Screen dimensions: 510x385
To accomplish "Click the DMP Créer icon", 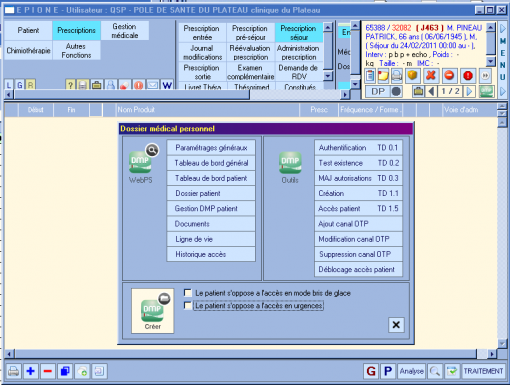I will click(152, 311).
